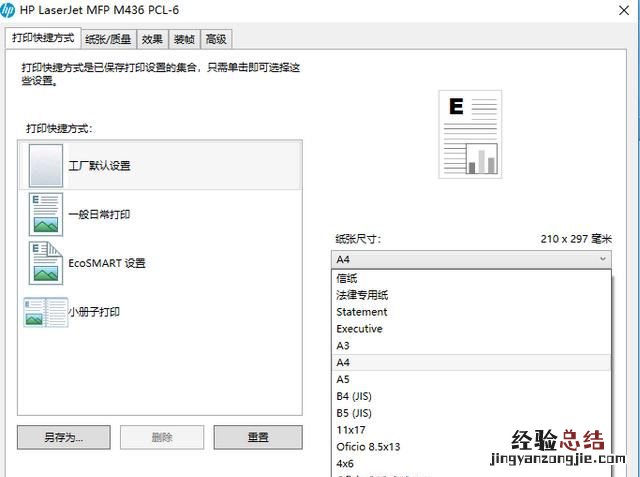
Task: Click the 一般日常打印 shortcut icon
Action: pos(46,214)
